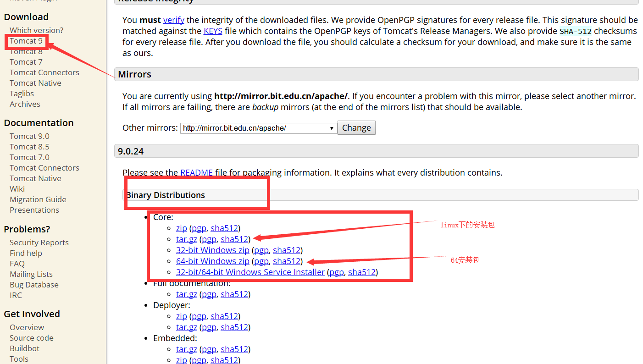Download the 32-bit Windows zip
Image resolution: width=643 pixels, height=364 pixels.
click(213, 250)
